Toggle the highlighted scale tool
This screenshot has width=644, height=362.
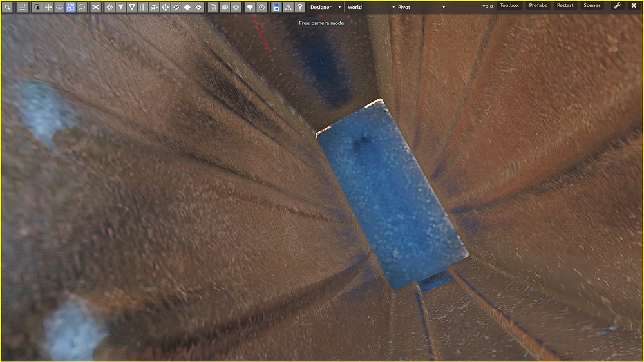[x=70, y=7]
